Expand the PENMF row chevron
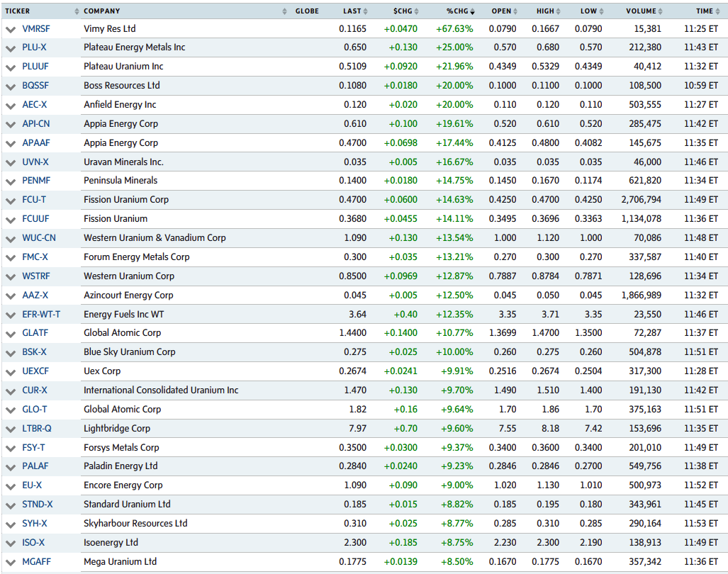The height and width of the screenshot is (574, 728). click(x=10, y=182)
